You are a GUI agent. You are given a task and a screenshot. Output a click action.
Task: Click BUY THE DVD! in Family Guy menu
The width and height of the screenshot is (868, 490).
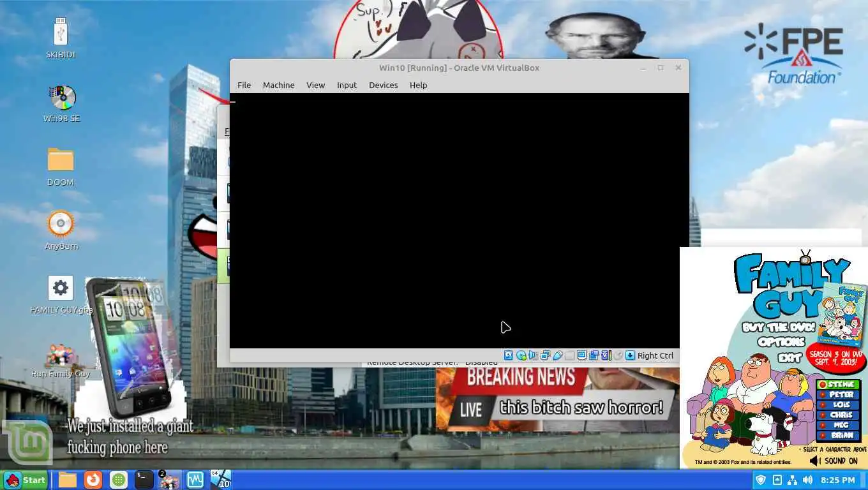click(x=779, y=327)
